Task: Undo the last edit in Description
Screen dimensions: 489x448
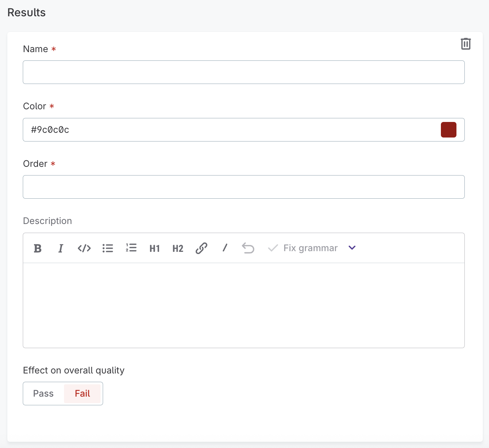Action: click(248, 248)
